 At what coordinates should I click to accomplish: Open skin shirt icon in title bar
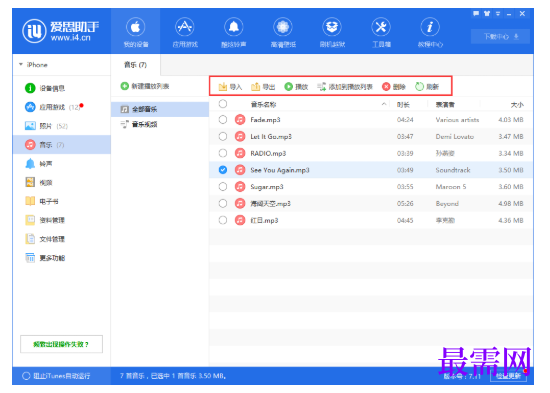click(487, 13)
